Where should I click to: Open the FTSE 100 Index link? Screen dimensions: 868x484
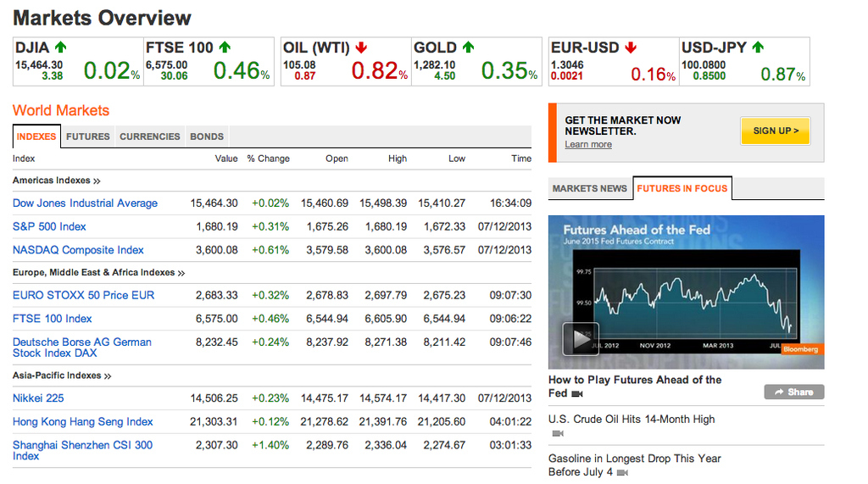pos(52,319)
